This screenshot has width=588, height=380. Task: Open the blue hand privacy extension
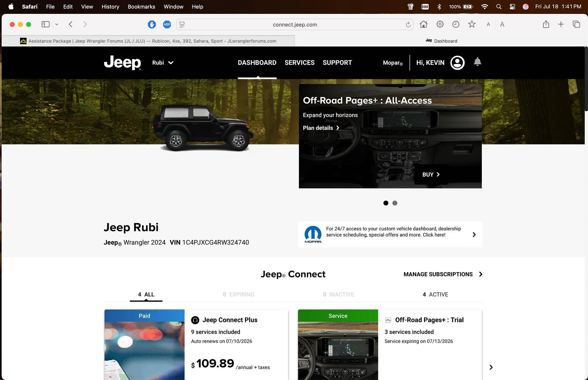(152, 24)
